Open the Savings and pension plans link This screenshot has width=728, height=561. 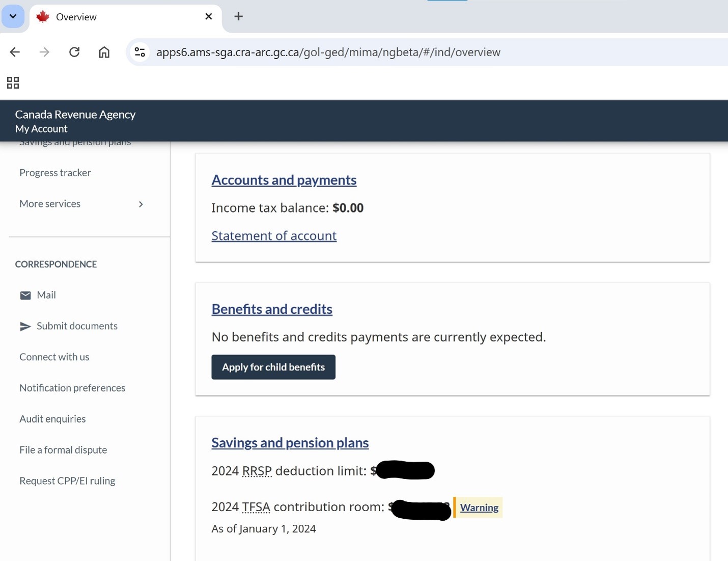tap(290, 443)
